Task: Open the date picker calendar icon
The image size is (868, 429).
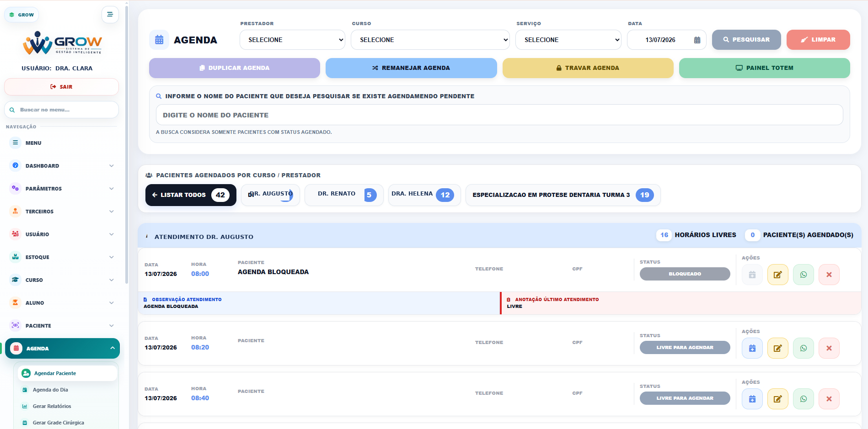Action: 697,40
